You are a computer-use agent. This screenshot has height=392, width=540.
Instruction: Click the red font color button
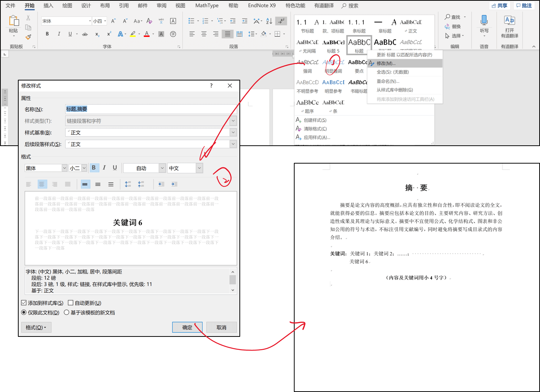click(x=147, y=34)
